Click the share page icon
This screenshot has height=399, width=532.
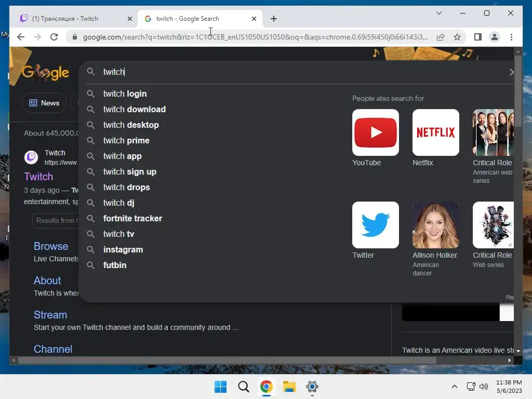[441, 37]
